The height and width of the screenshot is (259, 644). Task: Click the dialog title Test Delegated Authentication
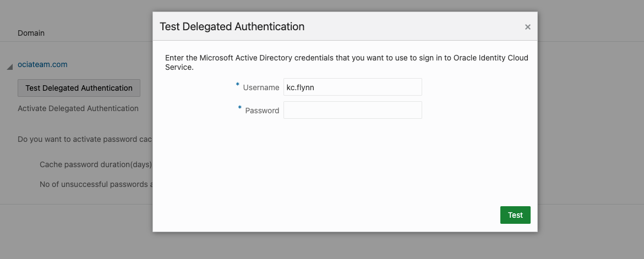click(x=232, y=26)
